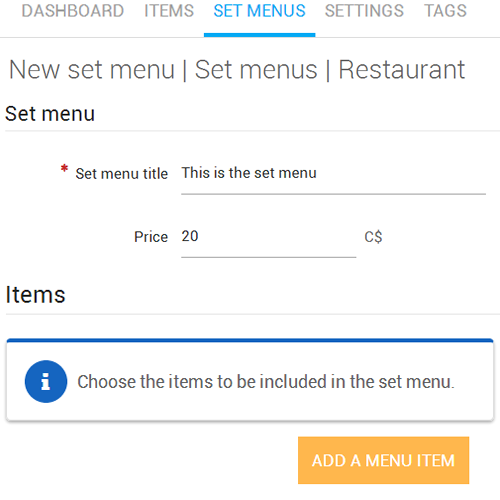Click 'Choose the items to be included' message
The width and height of the screenshot is (500, 500).
[x=266, y=382]
